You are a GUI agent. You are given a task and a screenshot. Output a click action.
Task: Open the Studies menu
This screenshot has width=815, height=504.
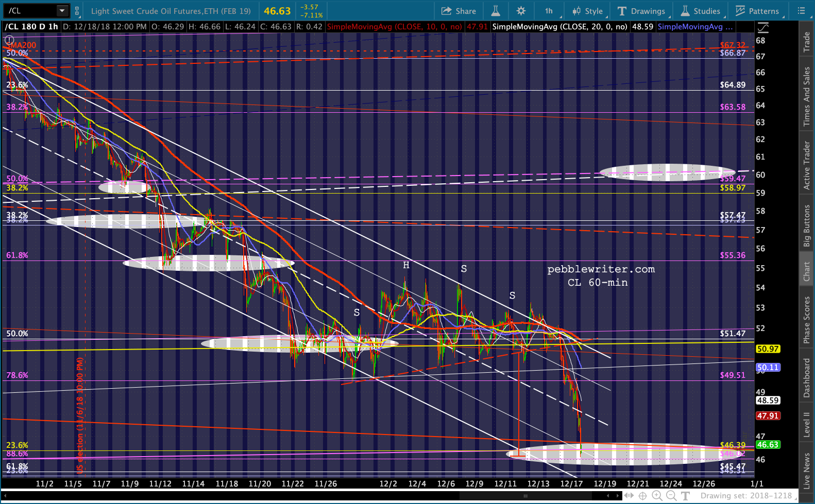[x=701, y=11]
